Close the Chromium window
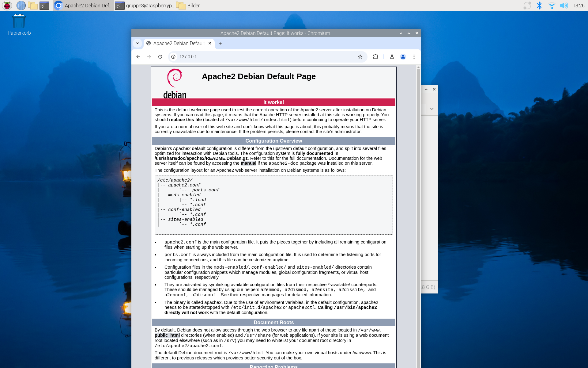 [x=417, y=33]
